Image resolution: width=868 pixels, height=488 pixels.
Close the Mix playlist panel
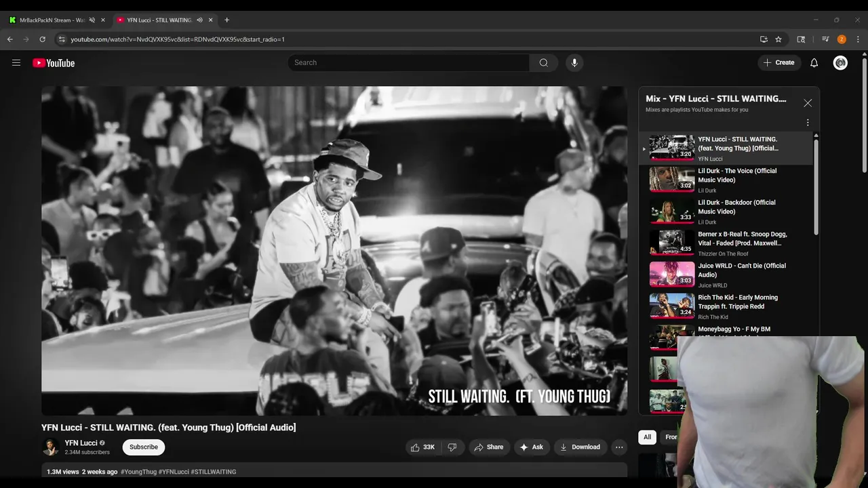coord(808,103)
